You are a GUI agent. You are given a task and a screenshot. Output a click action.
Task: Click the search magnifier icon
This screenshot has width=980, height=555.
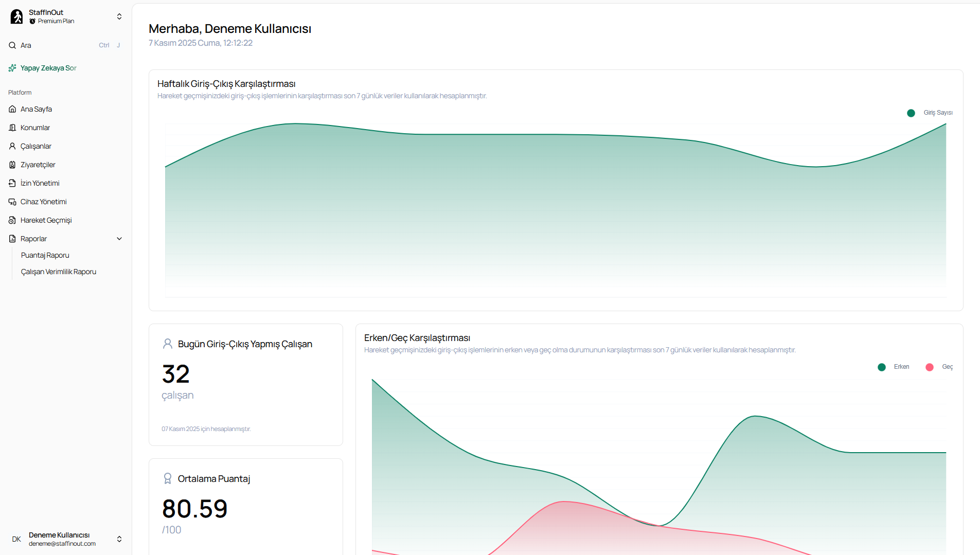(12, 45)
